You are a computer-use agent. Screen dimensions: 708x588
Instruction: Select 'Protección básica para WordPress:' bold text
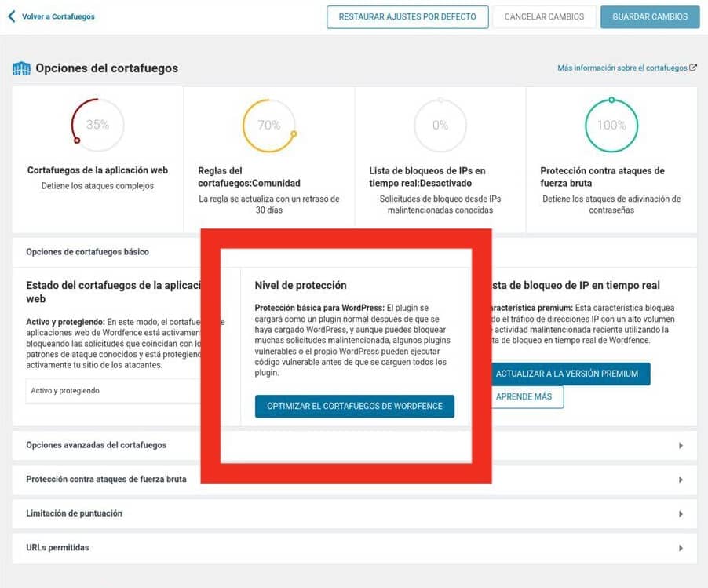(x=319, y=308)
